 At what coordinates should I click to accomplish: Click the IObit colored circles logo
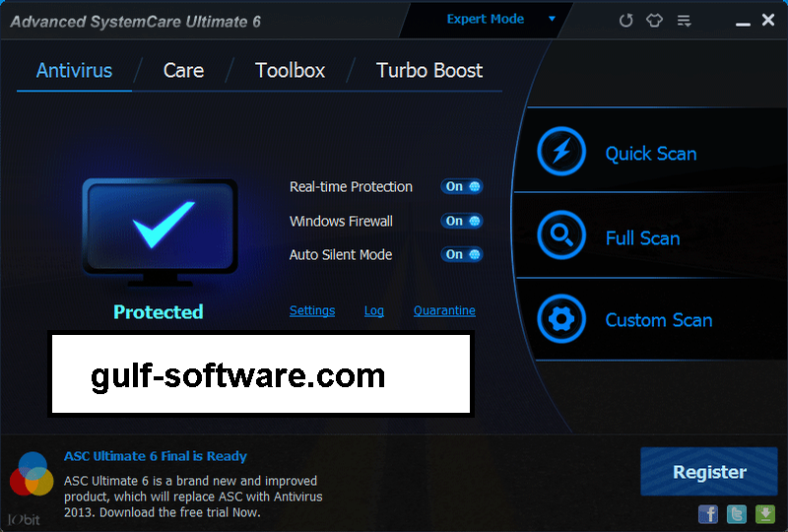coord(32,474)
